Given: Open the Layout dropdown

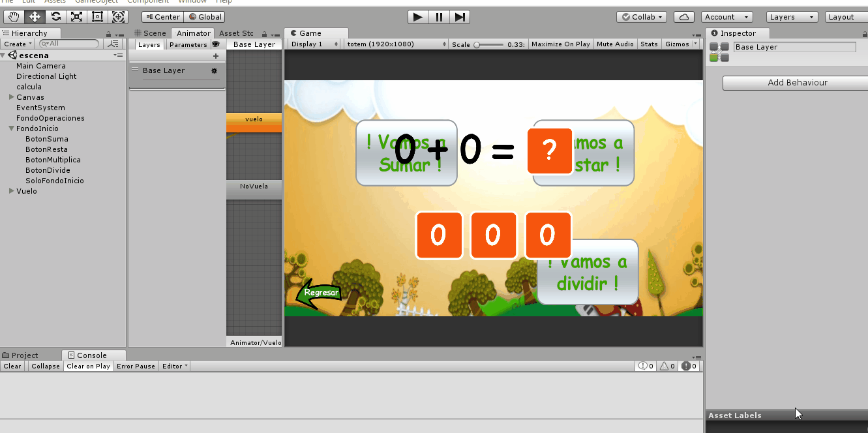Looking at the screenshot, I should coord(846,17).
